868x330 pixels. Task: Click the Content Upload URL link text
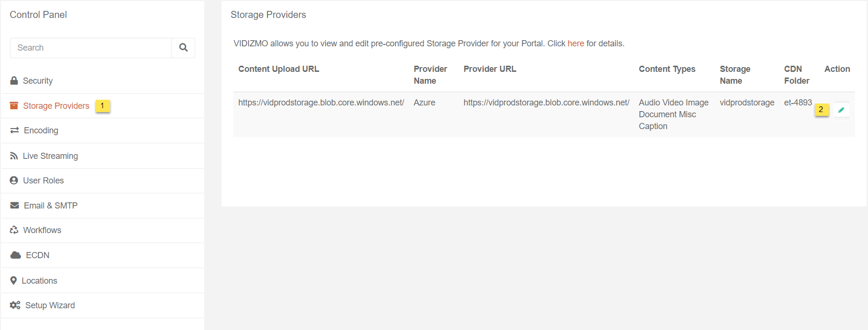coord(321,103)
